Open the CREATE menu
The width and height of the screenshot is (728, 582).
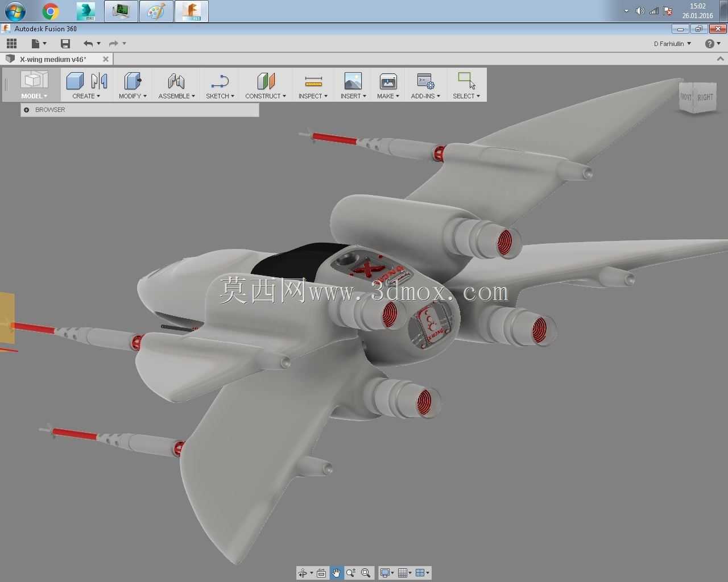coord(86,96)
